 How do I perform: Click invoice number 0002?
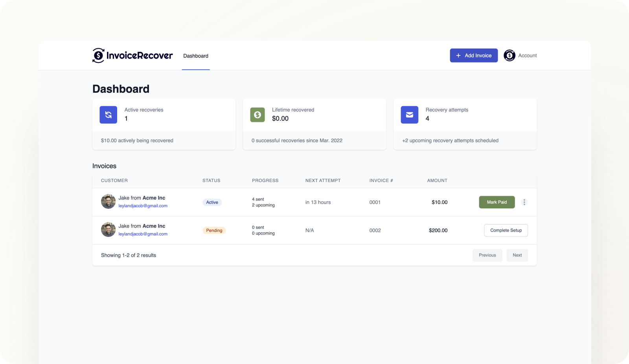pos(375,230)
